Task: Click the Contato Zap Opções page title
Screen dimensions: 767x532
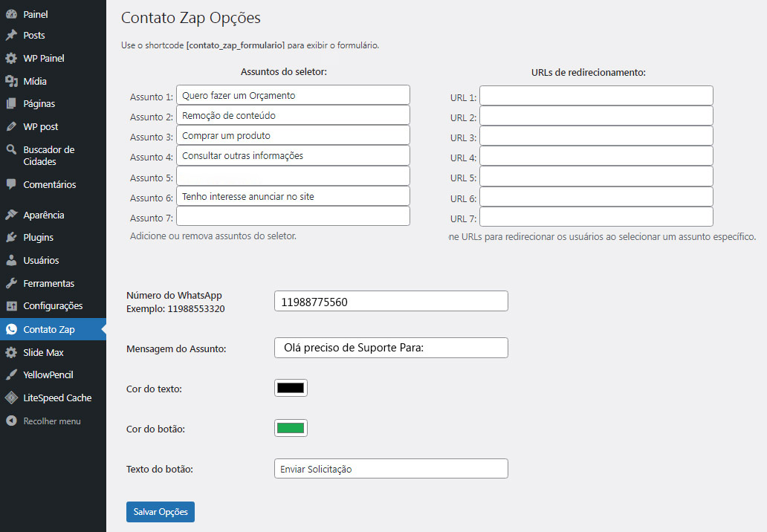Action: pos(191,18)
